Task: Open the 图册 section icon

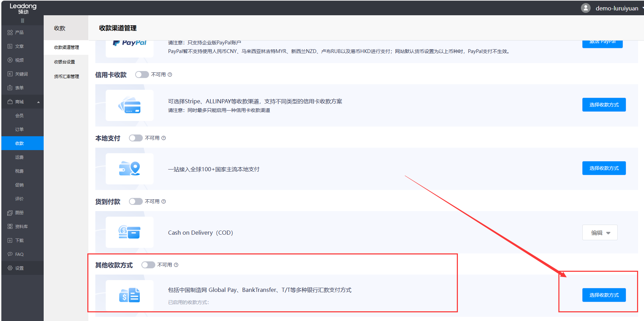Action: 10,212
